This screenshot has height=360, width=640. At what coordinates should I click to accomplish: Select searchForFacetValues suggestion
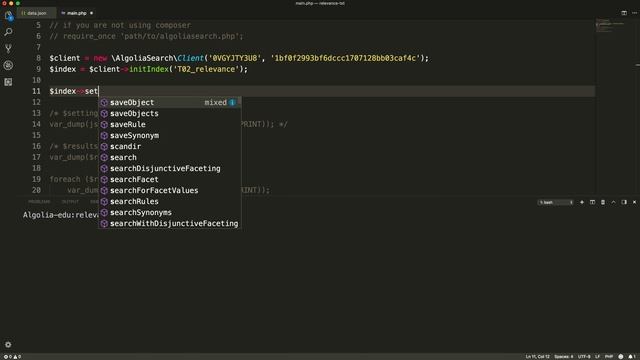tap(169, 191)
